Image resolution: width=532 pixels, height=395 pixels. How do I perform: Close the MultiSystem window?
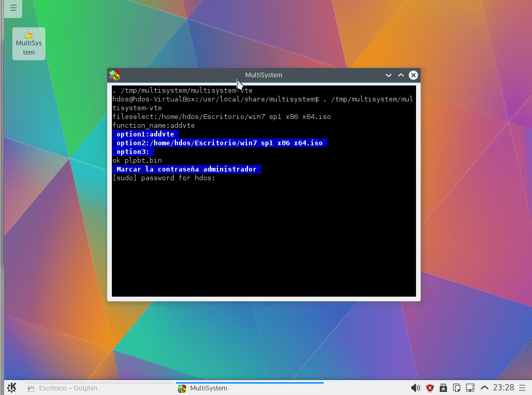pyautogui.click(x=413, y=75)
